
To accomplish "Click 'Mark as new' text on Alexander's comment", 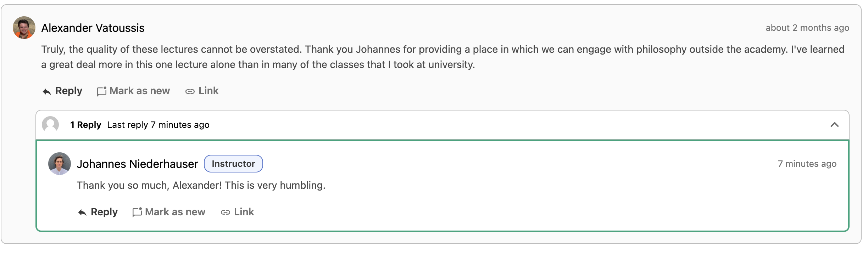I will tap(140, 91).
